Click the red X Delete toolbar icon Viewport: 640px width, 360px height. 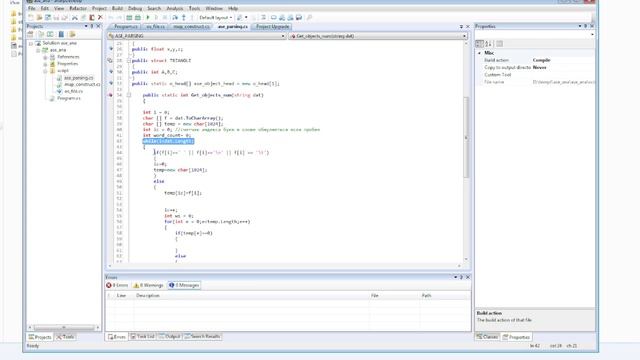(100, 18)
